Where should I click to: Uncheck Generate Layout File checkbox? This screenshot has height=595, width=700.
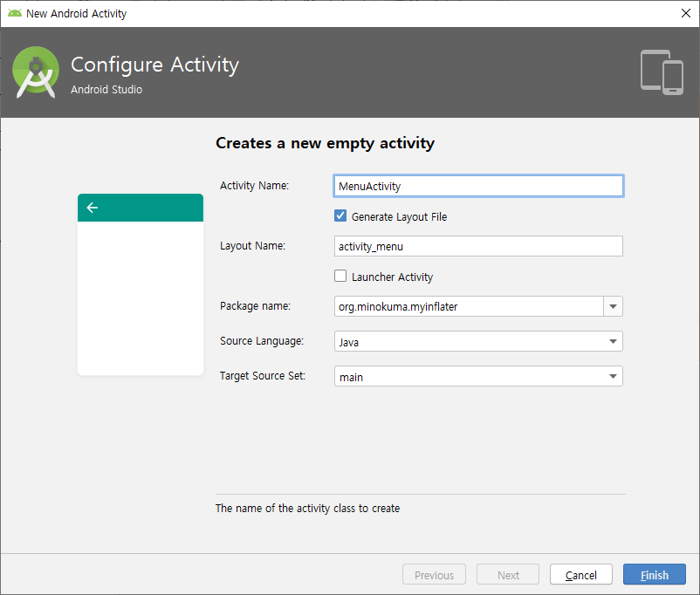[340, 216]
